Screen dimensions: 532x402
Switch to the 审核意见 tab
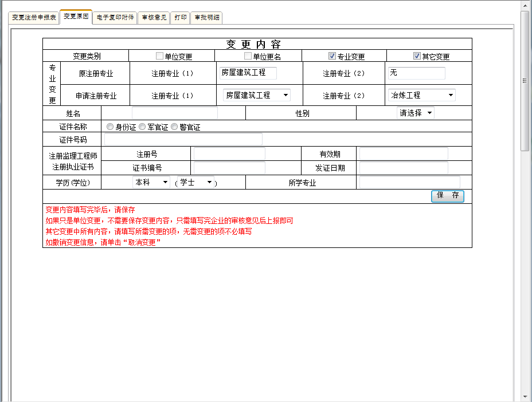(x=154, y=18)
